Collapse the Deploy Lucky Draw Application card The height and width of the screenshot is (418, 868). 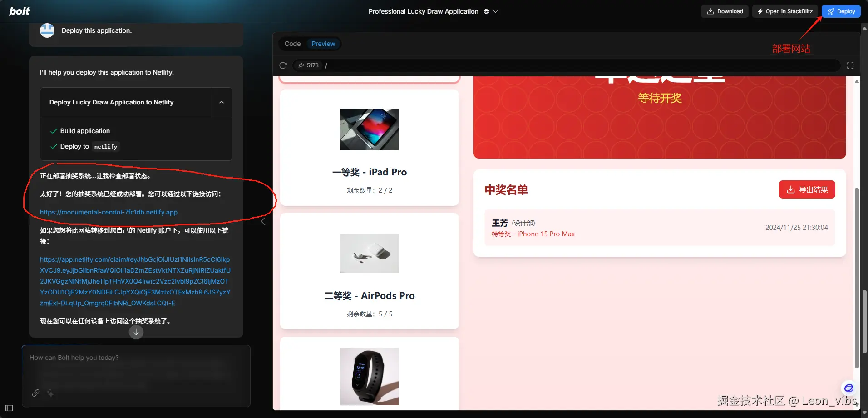coord(221,102)
